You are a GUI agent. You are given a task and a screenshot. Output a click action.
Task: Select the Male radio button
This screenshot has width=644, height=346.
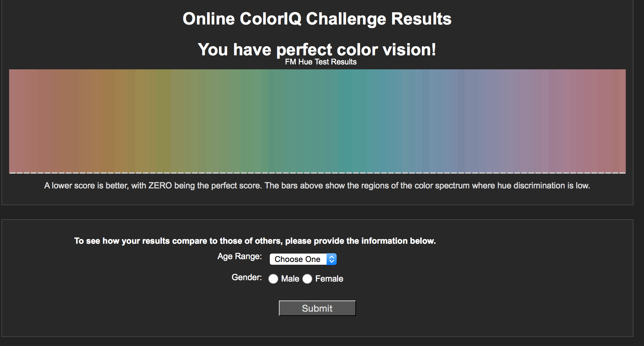click(273, 279)
